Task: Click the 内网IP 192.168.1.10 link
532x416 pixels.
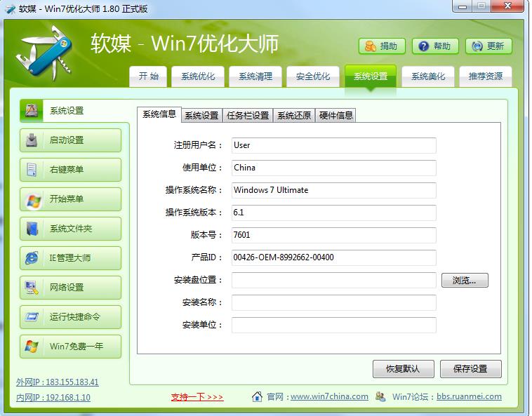Action: click(53, 397)
